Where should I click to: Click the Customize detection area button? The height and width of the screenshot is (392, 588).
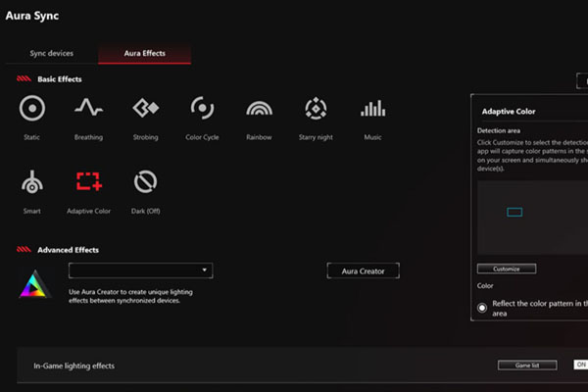pyautogui.click(x=507, y=269)
